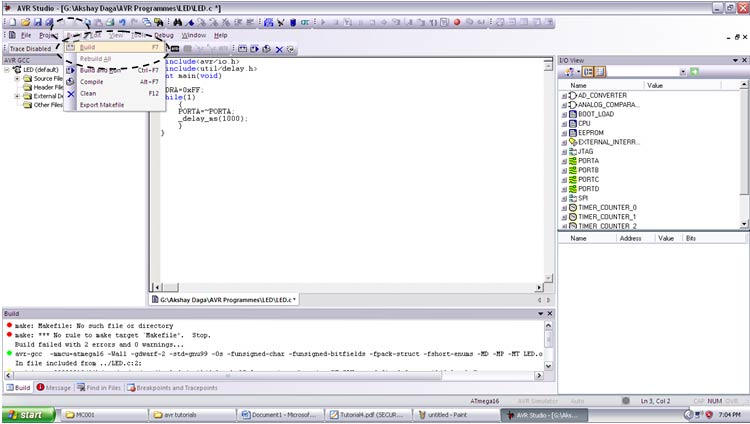Viewport: 750px width, 424px height.
Task: Click the blue X icon in third toolbar row
Action: (x=279, y=49)
